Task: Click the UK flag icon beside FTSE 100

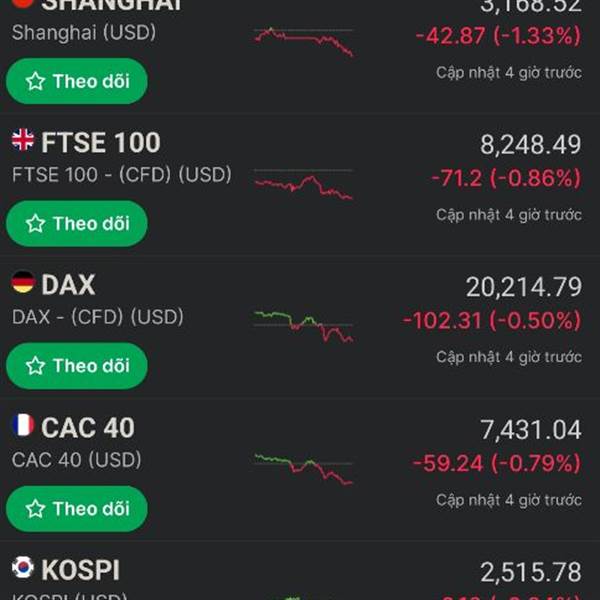Action: pos(22,140)
